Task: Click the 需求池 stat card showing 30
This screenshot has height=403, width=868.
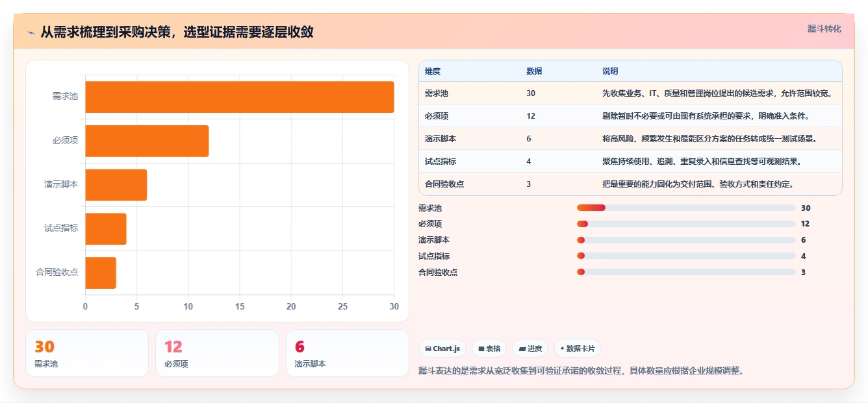Action: tap(87, 353)
